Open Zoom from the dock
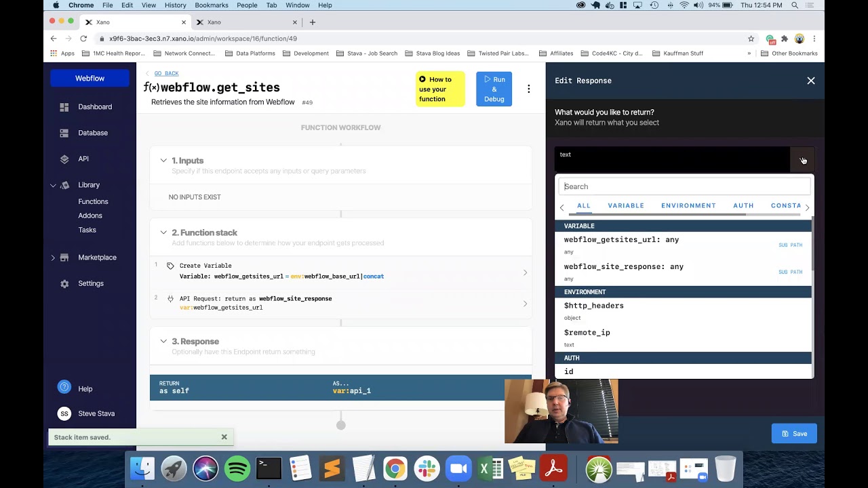 459,468
